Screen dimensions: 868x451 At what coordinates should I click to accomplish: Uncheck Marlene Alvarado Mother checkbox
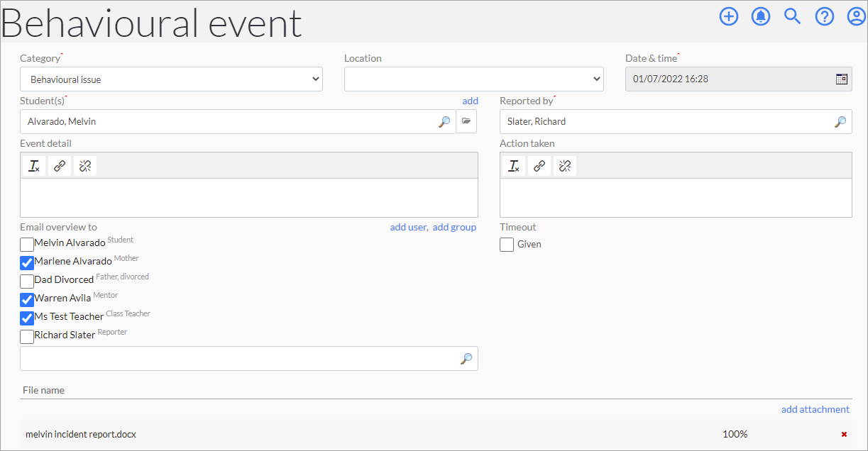coord(27,263)
